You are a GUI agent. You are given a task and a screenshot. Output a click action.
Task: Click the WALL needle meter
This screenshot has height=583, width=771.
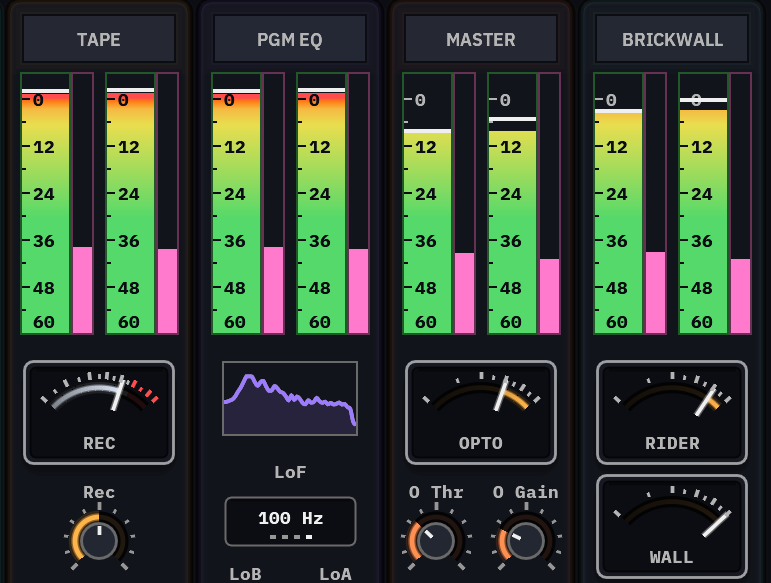pyautogui.click(x=672, y=526)
